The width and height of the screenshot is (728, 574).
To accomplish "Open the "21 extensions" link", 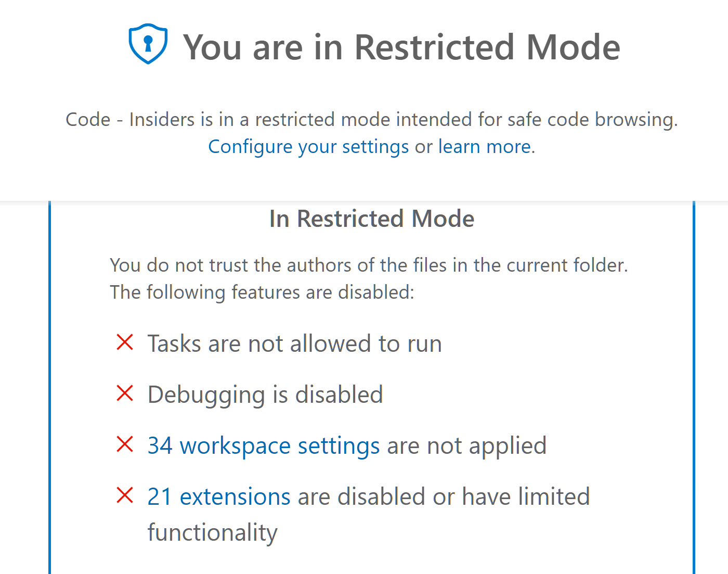I will [x=218, y=496].
